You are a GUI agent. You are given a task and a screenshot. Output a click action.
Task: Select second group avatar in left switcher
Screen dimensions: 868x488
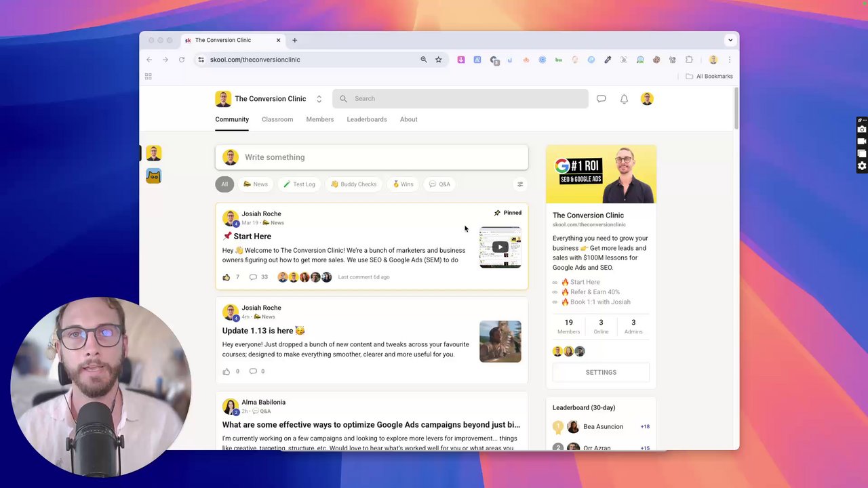click(x=153, y=176)
